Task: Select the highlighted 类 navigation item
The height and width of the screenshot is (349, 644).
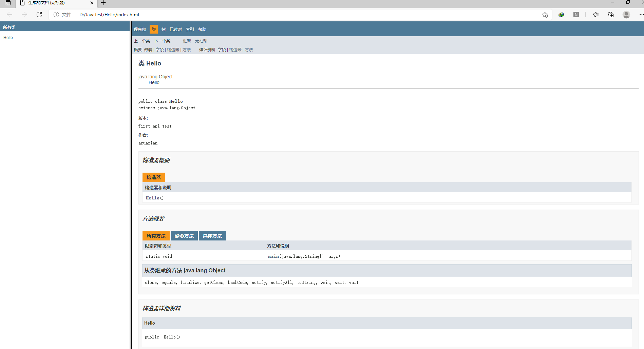Action: 154,30
